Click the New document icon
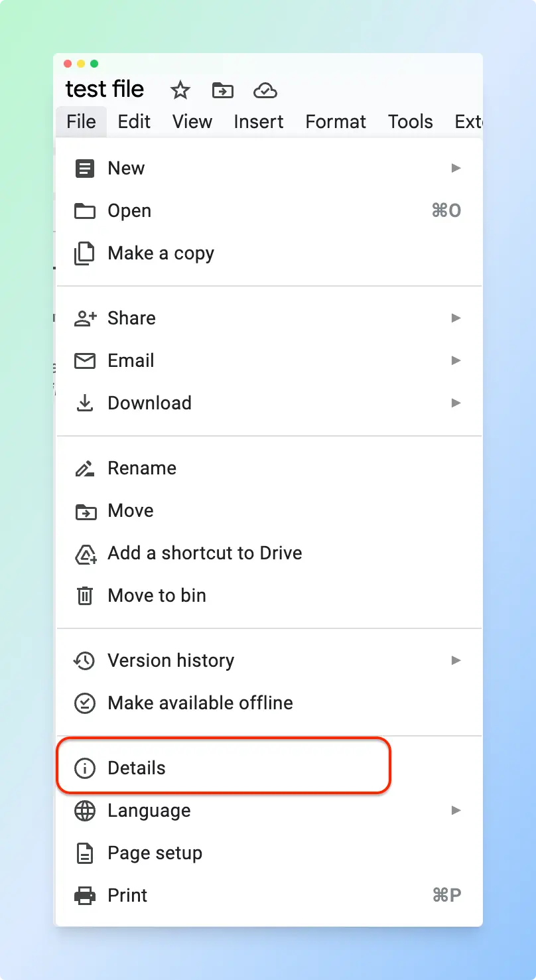 84,169
